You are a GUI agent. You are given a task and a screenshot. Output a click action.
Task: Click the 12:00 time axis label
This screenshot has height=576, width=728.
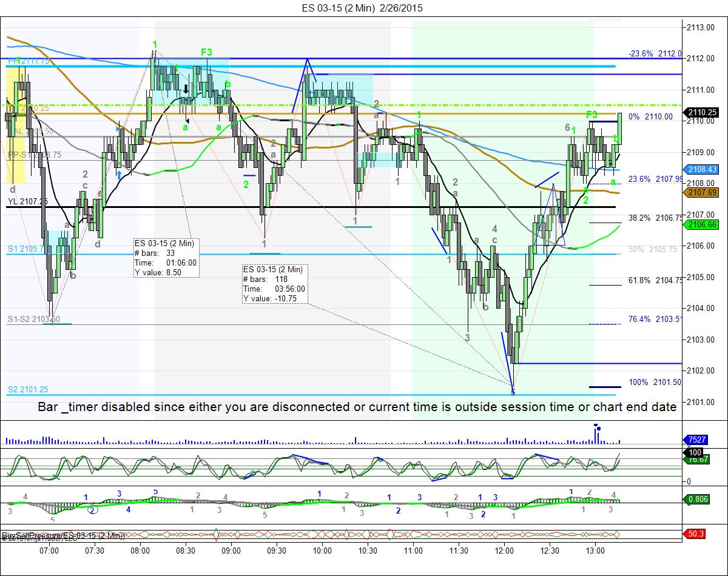point(504,550)
